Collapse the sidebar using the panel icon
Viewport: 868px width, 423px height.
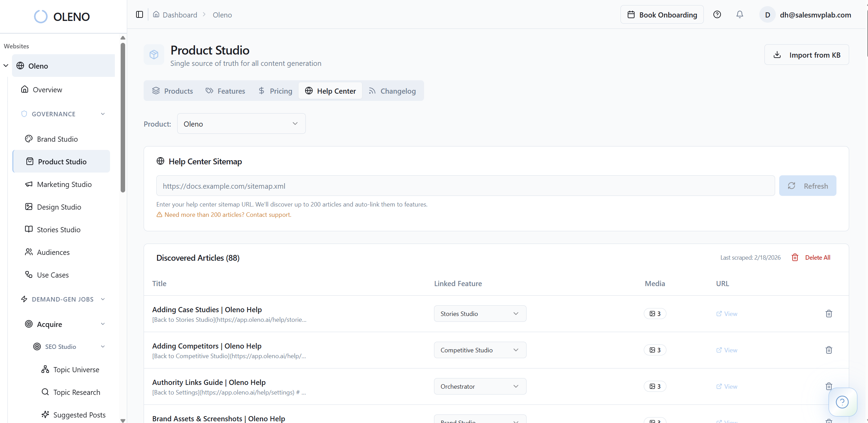[139, 14]
